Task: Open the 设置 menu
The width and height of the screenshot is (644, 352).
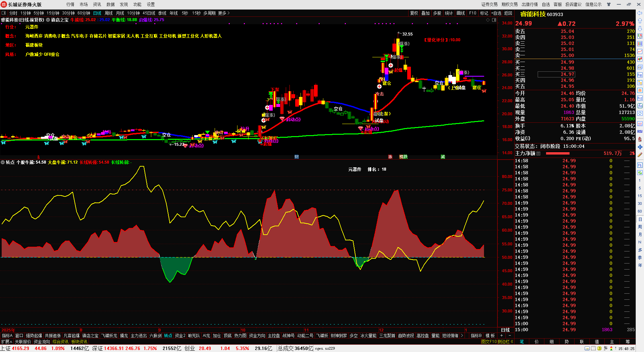Action: coord(151,4)
